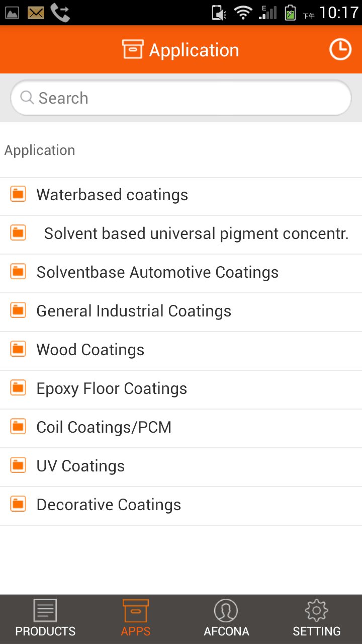This screenshot has width=362, height=644.
Task: Open Wood Coatings list item
Action: click(x=90, y=350)
